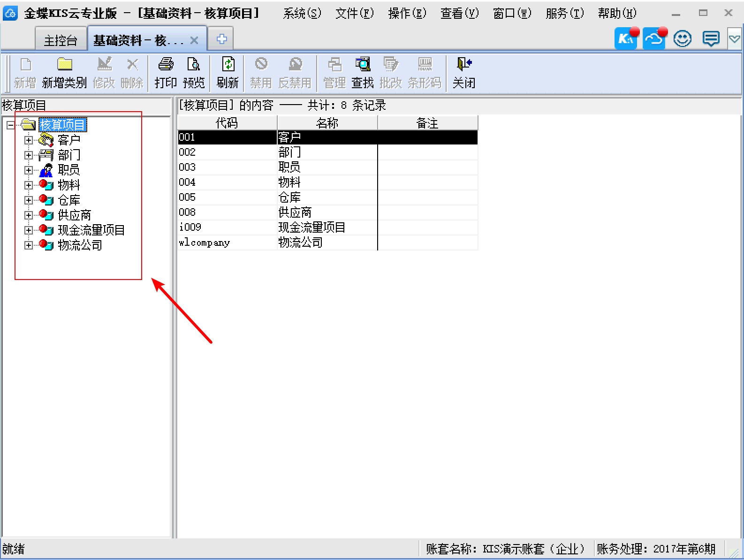
Task: Expand the 部门 tree node
Action: (x=29, y=155)
